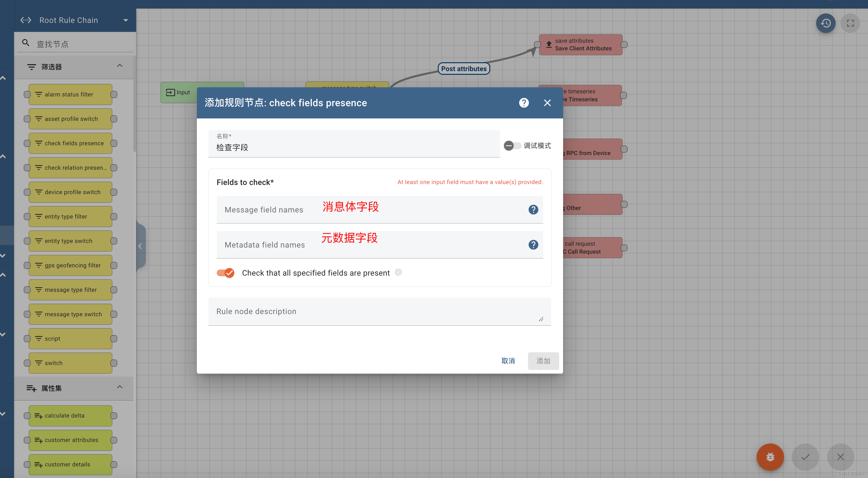This screenshot has width=868, height=478.
Task: Toggle debug mode switch (调试模式)
Action: pos(512,146)
